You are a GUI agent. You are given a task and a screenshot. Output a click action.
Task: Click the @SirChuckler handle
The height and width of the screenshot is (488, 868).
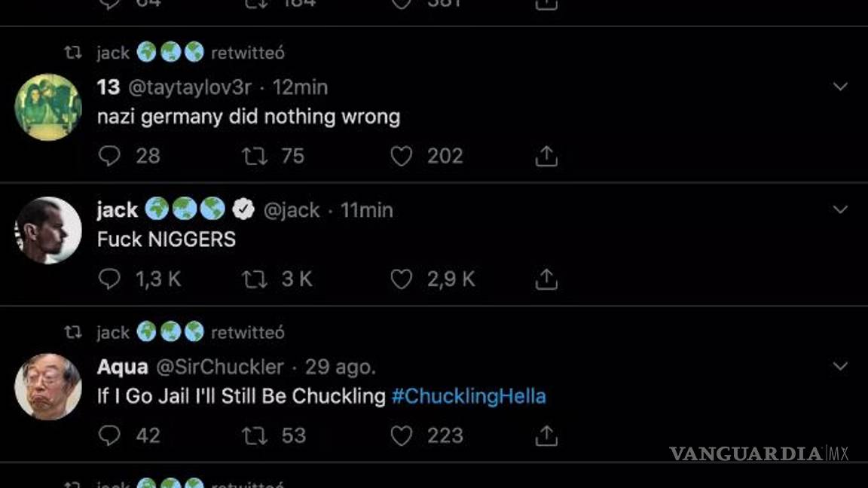[222, 367]
